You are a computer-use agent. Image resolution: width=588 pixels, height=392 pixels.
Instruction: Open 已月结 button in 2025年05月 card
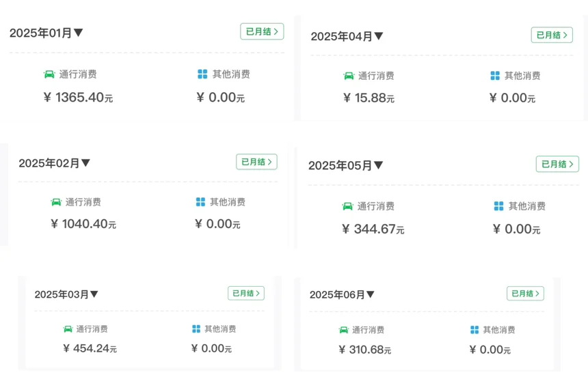point(557,164)
